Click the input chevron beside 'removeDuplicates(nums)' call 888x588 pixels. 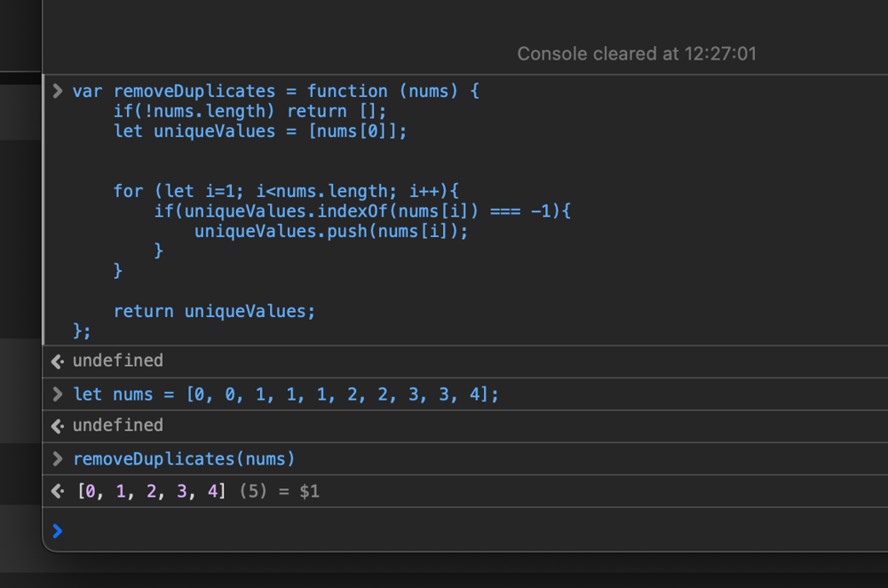pyautogui.click(x=57, y=458)
